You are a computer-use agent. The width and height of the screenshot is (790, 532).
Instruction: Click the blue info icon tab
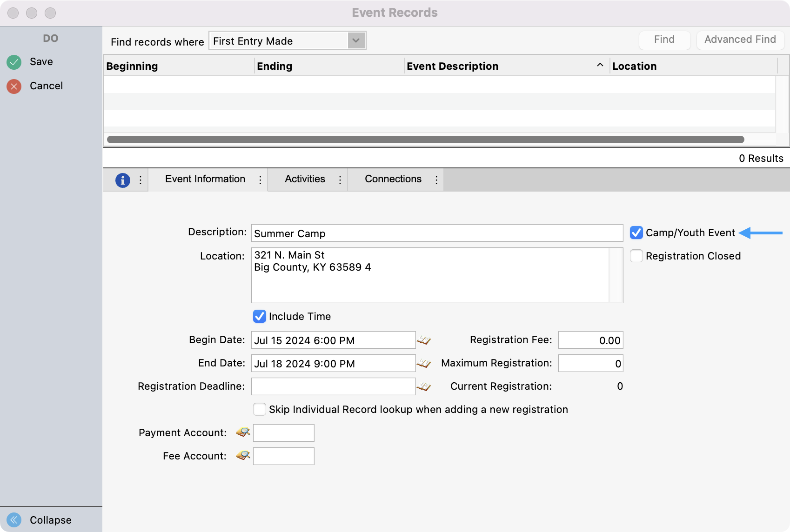(122, 180)
